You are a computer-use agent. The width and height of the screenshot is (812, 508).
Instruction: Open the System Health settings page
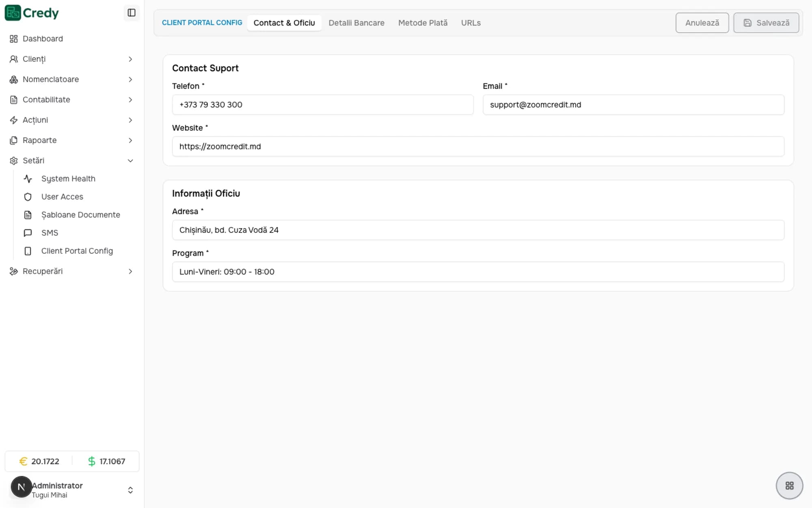tap(68, 179)
